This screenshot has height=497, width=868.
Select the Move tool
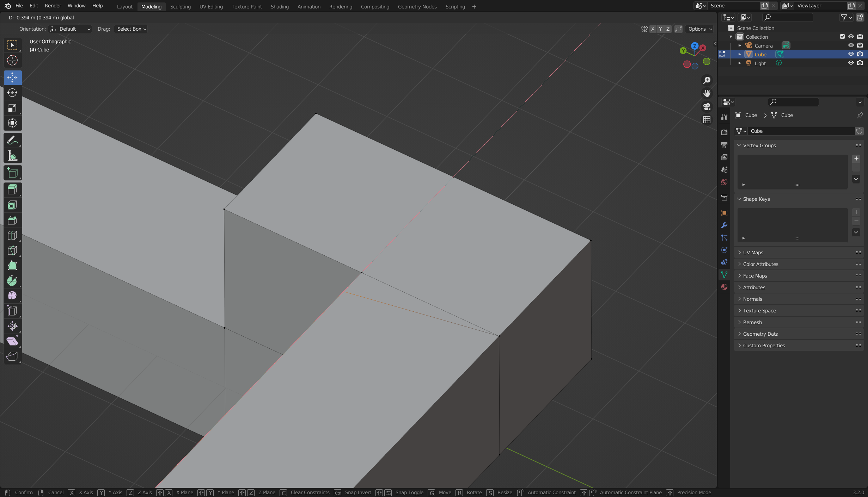click(12, 77)
